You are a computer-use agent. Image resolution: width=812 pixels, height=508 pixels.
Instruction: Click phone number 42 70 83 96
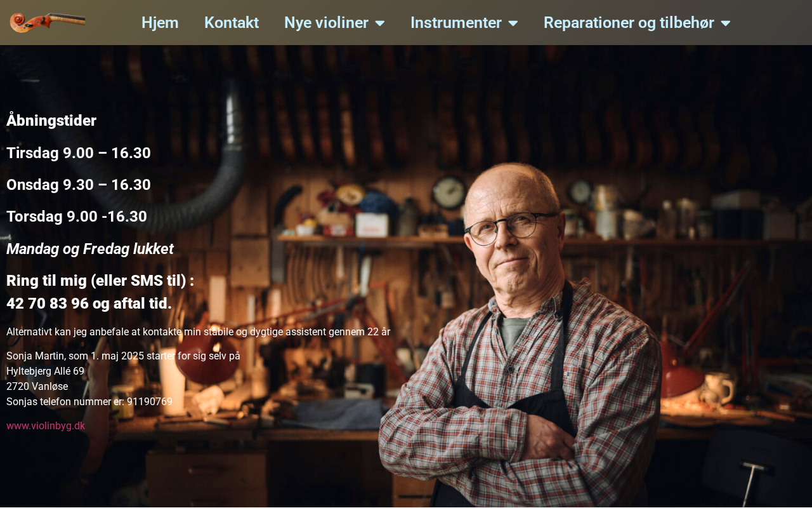pos(48,304)
